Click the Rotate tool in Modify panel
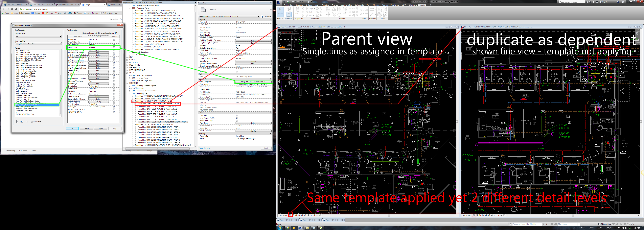This screenshot has width=644, height=230. click(x=339, y=15)
